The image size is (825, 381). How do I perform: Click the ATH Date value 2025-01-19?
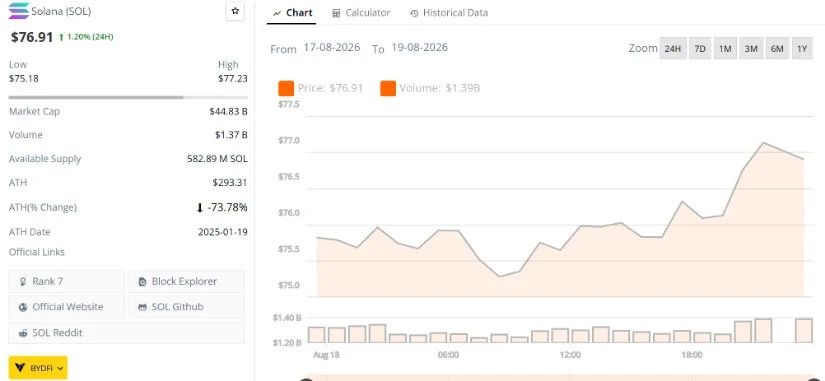223,232
